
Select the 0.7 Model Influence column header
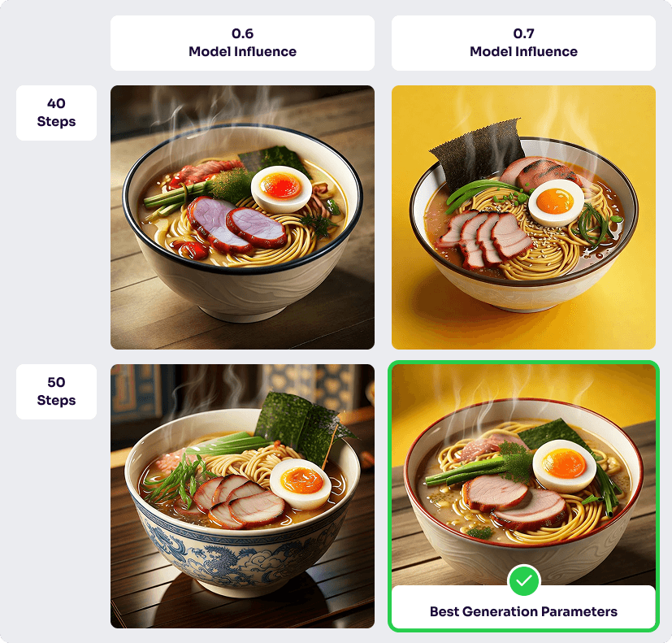tap(524, 43)
